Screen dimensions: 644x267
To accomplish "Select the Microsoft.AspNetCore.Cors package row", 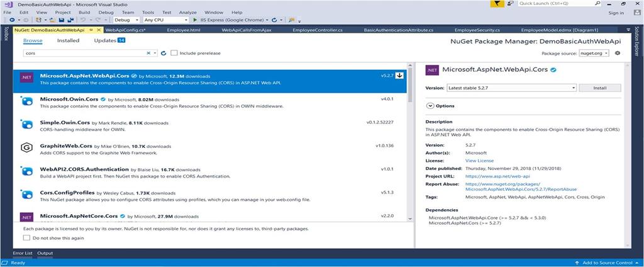I will [x=210, y=217].
